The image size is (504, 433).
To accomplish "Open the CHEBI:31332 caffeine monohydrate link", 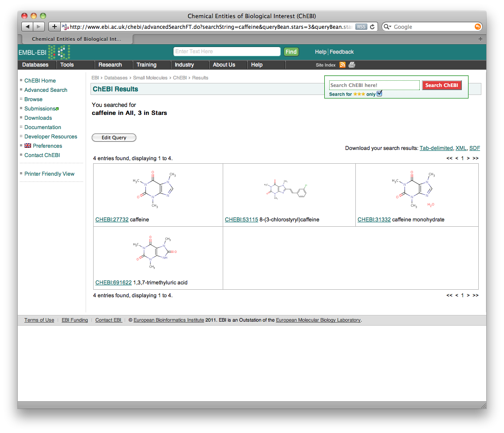I will pyautogui.click(x=374, y=220).
